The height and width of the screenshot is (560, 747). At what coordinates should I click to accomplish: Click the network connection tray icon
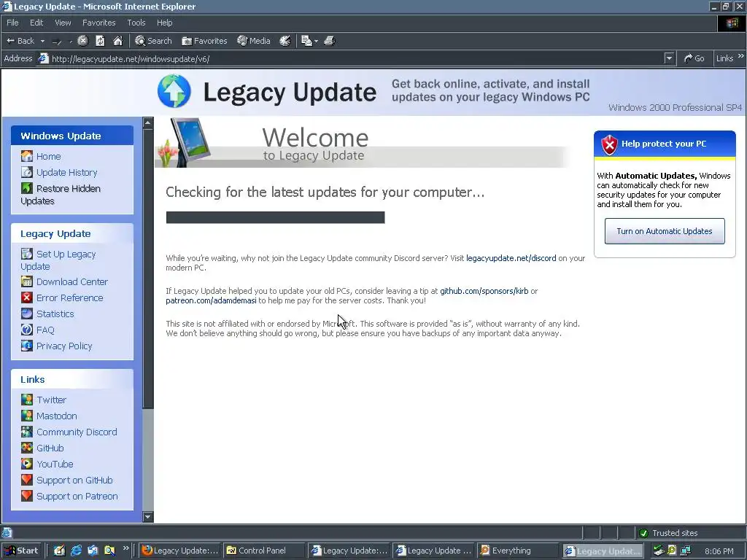[x=686, y=551]
